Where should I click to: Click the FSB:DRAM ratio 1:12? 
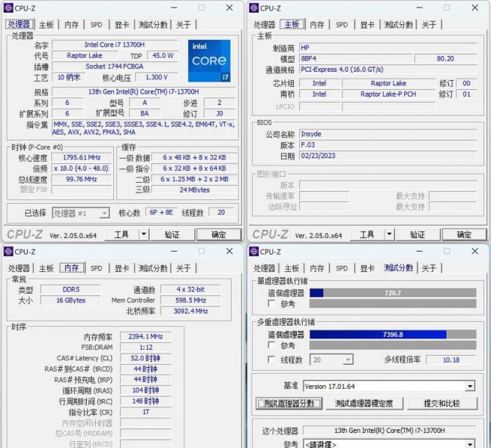[146, 347]
